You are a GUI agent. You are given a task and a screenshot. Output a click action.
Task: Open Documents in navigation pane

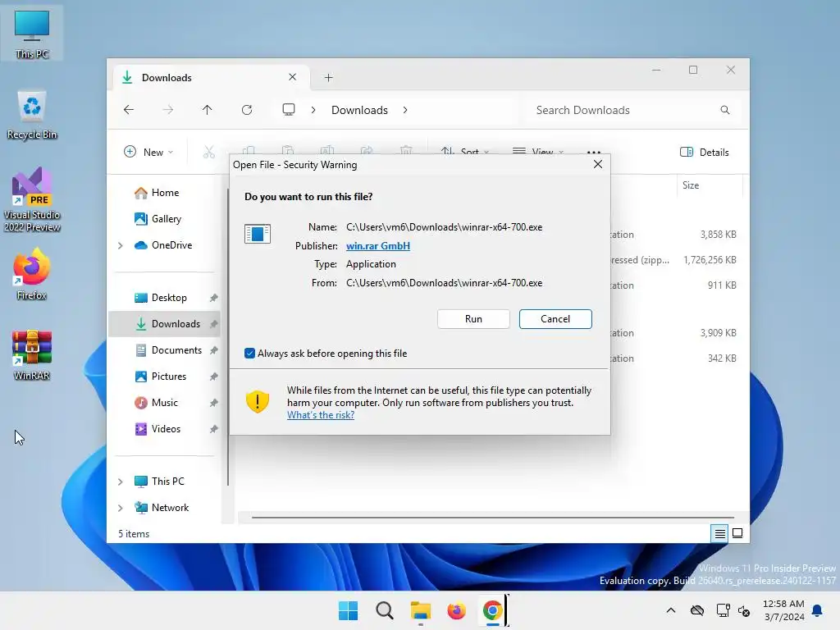[x=165, y=349]
